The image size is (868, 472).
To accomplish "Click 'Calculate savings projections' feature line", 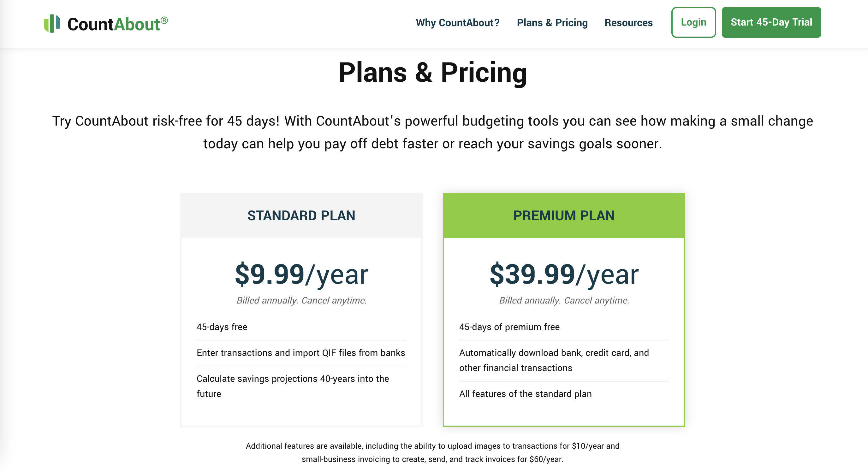I will pyautogui.click(x=293, y=379).
